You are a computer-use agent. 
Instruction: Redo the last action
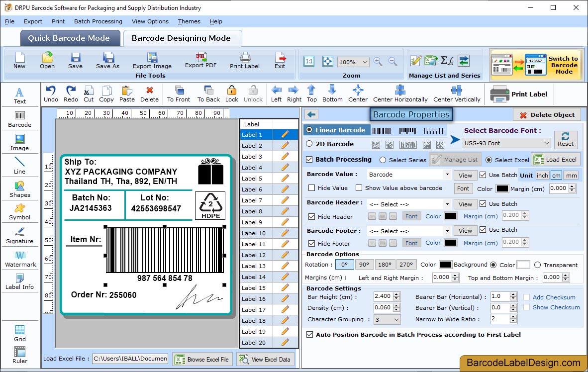71,94
